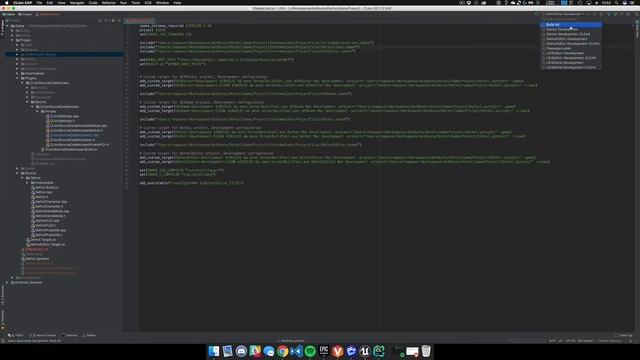Click the Game breadcrumb in navigation bar

coord(9,14)
